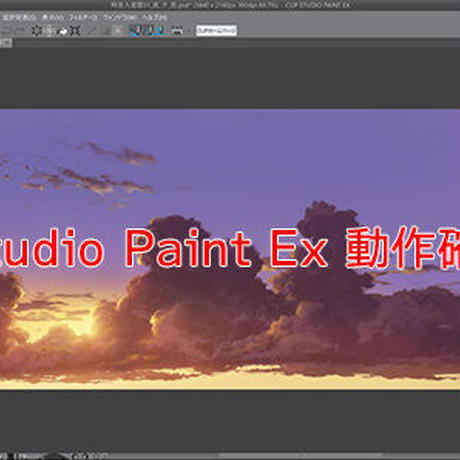Open the ヘルプ menu
Image resolution: width=460 pixels, height=460 pixels.
(154, 17)
